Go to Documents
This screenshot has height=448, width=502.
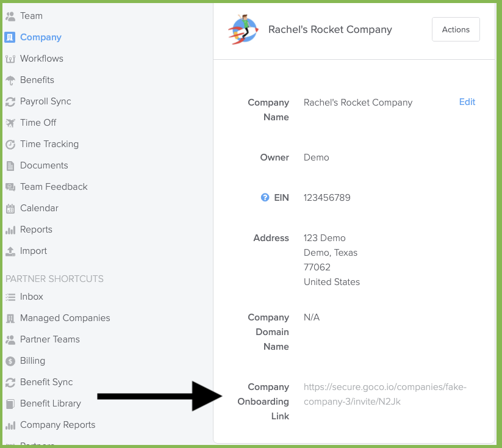[44, 165]
